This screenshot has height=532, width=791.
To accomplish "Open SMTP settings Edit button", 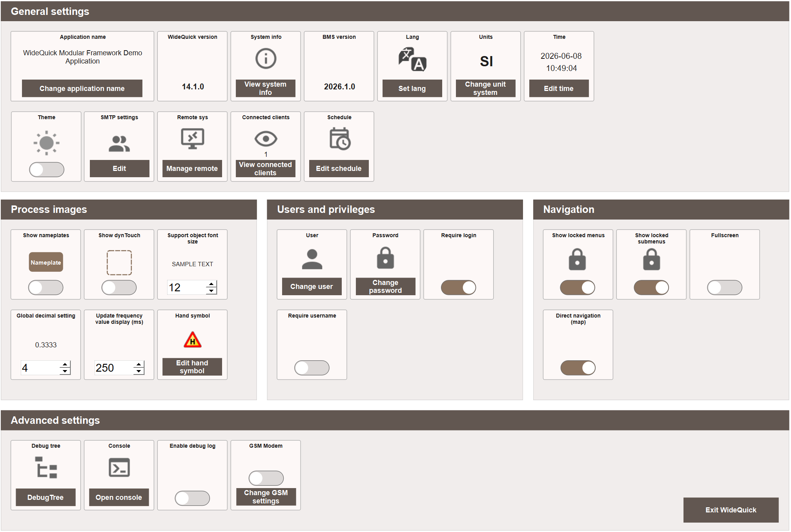I will point(119,168).
